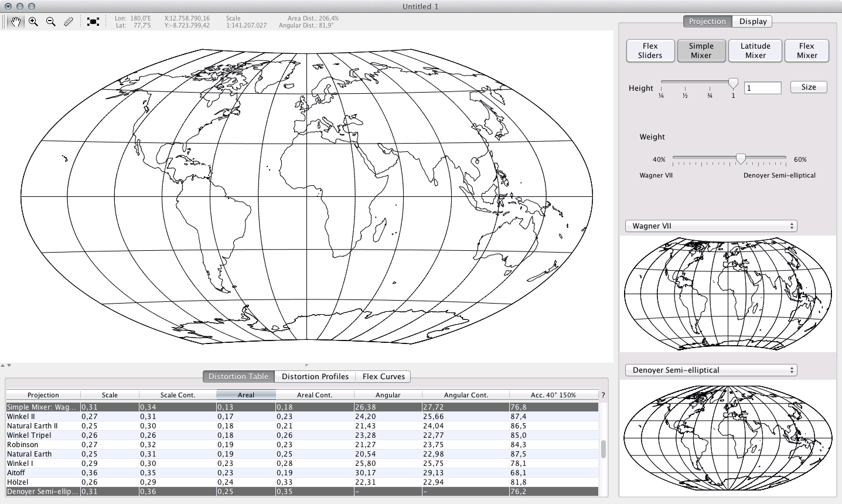Click the fit map to window icon
The height and width of the screenshot is (504, 842).
tap(93, 22)
